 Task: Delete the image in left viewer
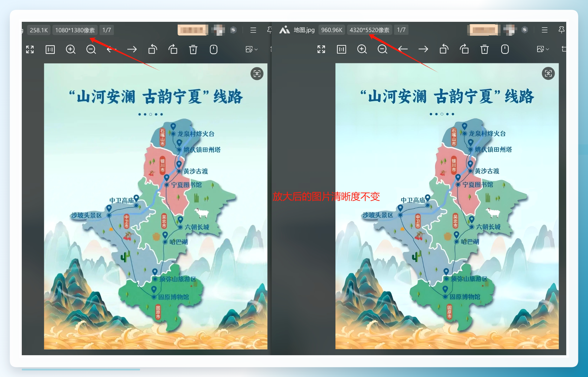[193, 49]
